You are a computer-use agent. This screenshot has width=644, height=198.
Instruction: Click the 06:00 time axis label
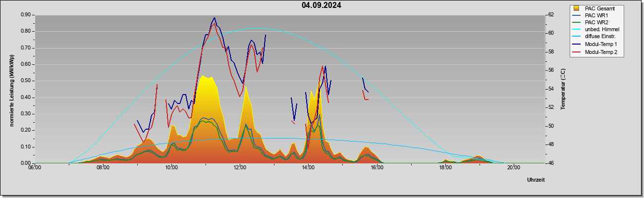tap(35, 168)
